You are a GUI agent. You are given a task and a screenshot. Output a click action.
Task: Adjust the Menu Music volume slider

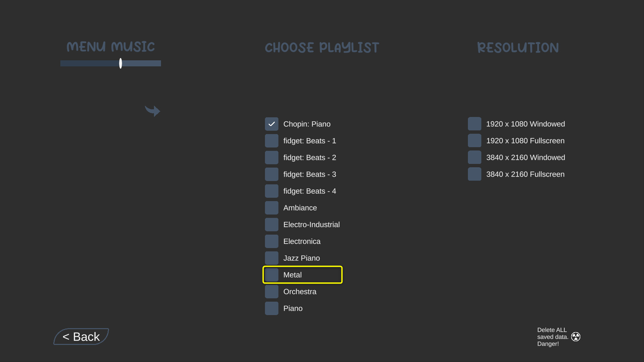click(x=120, y=63)
